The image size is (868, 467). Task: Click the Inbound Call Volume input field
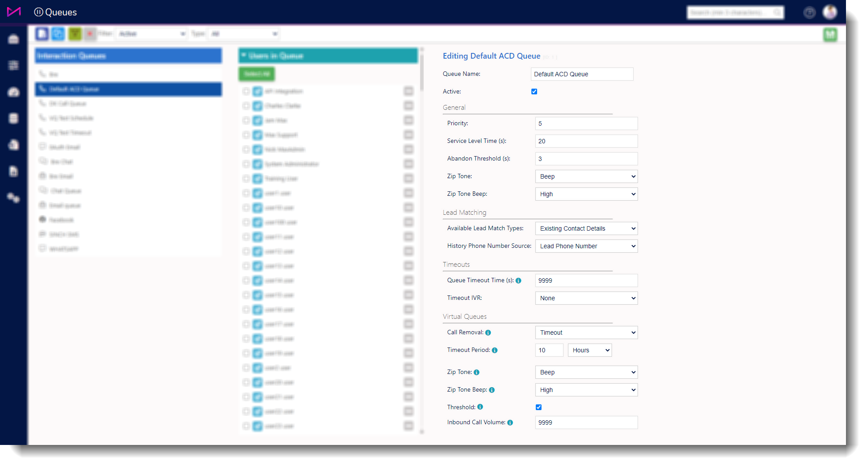(x=586, y=422)
